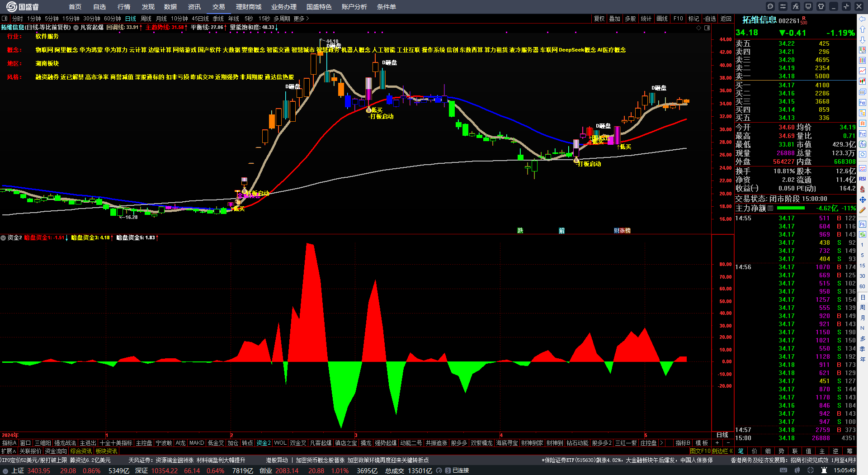Click the 画线 drawing button
The image size is (868, 475).
(662, 19)
